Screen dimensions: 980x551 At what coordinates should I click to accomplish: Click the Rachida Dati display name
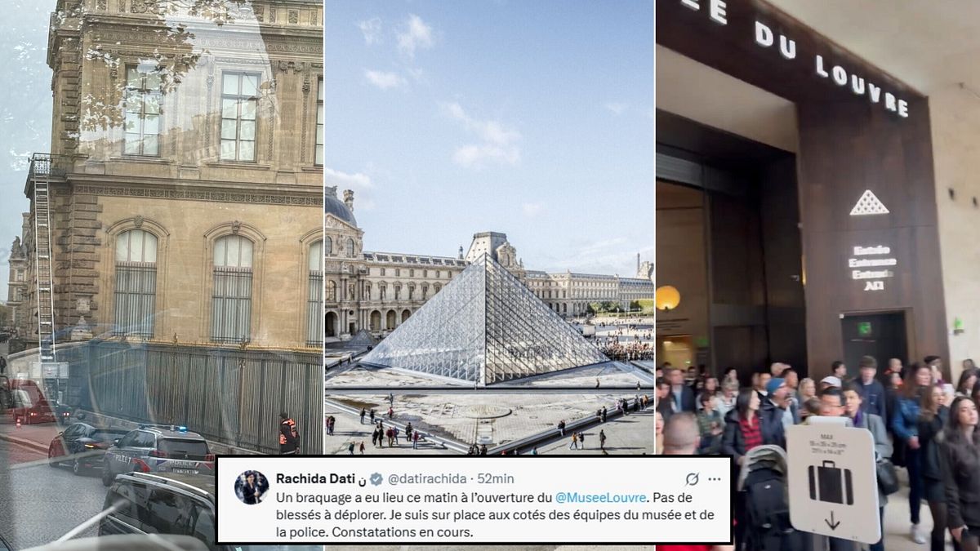tap(314, 479)
